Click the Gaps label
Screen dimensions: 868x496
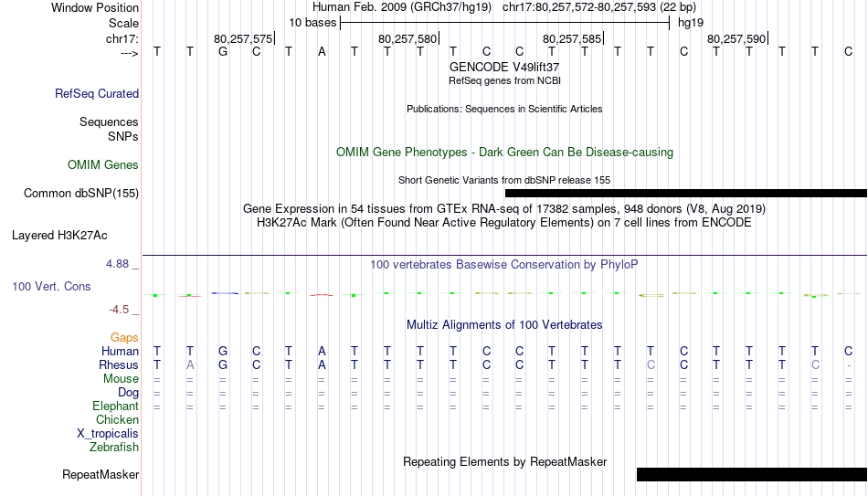click(x=124, y=338)
